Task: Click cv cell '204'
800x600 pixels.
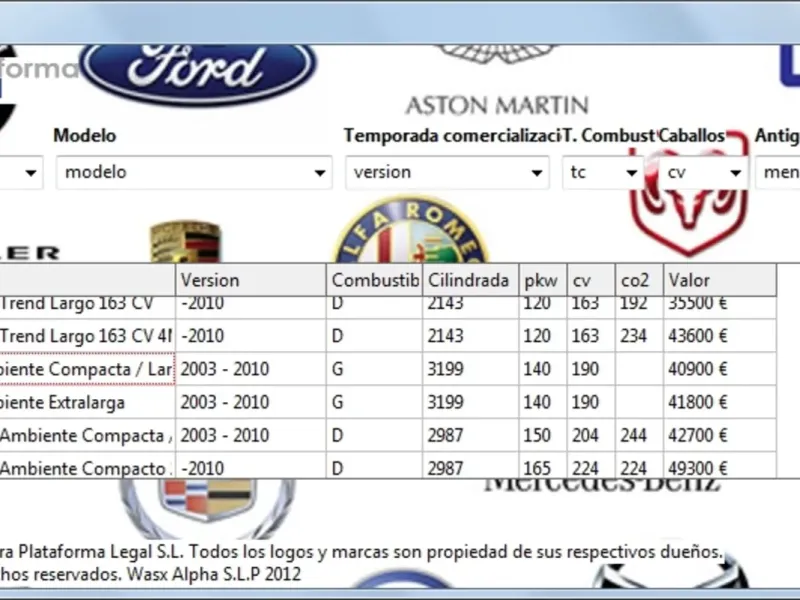Action: 591,436
